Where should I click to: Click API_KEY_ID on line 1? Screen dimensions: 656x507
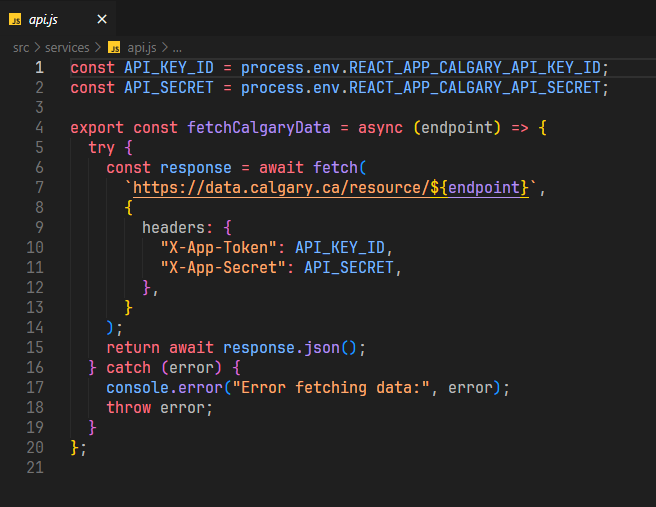tap(169, 68)
